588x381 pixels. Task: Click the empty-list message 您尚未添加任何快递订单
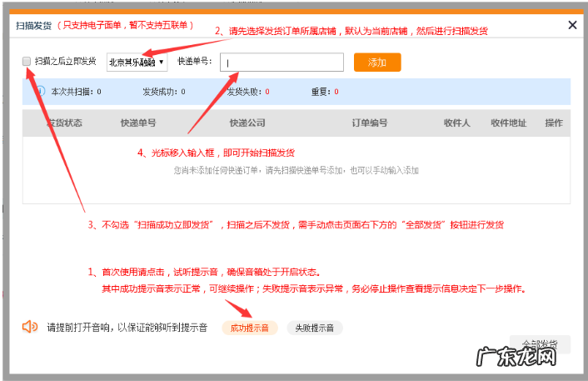tap(296, 170)
